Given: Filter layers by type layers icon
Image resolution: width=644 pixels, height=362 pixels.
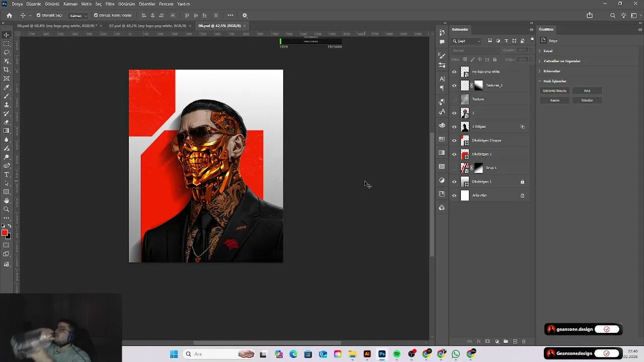Looking at the screenshot, I should click(x=506, y=41).
